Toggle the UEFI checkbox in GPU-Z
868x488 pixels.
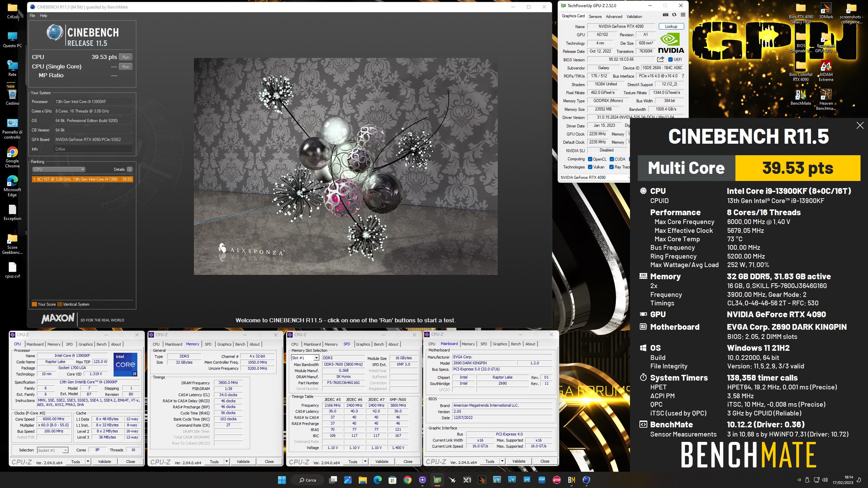(670, 60)
